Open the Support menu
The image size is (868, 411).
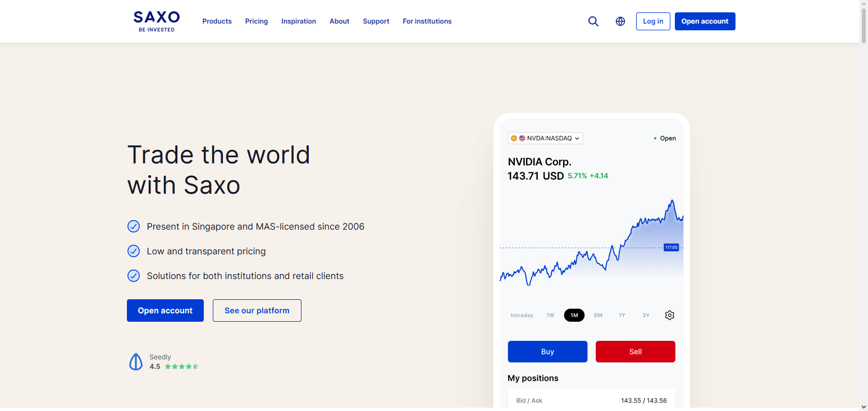point(376,21)
